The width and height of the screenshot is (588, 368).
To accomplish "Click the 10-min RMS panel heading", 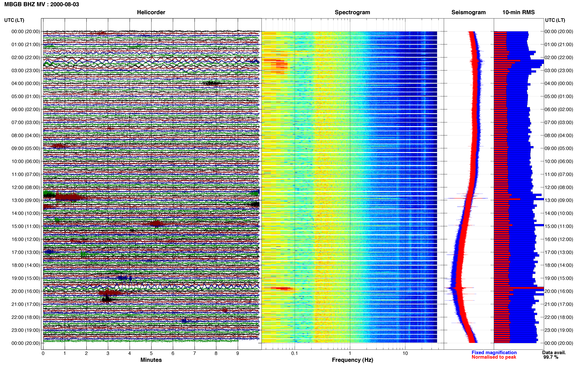I will pyautogui.click(x=518, y=12).
